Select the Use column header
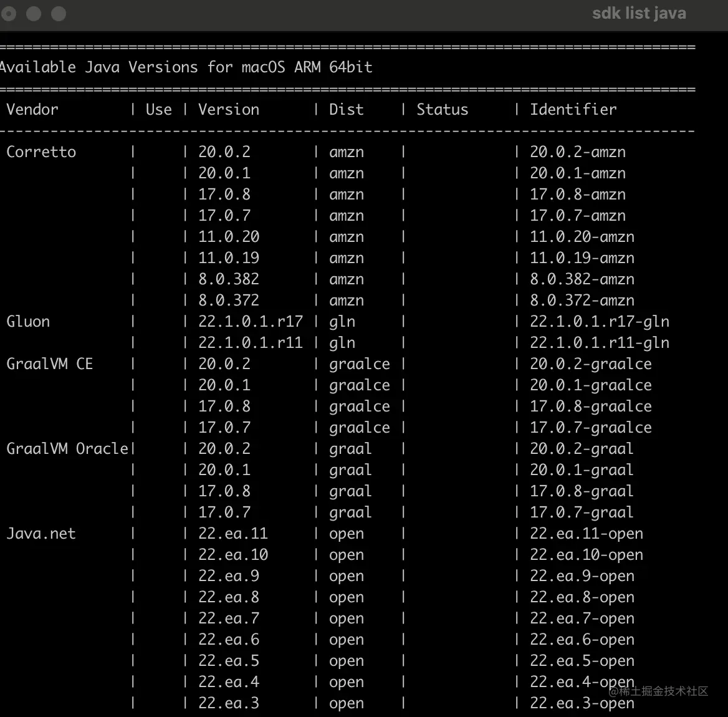This screenshot has height=717, width=728. pos(159,110)
